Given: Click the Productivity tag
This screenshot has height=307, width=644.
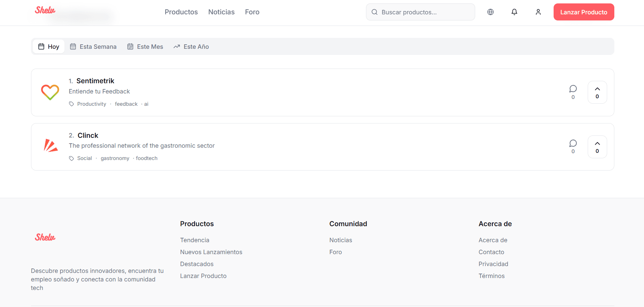Looking at the screenshot, I should (x=91, y=104).
